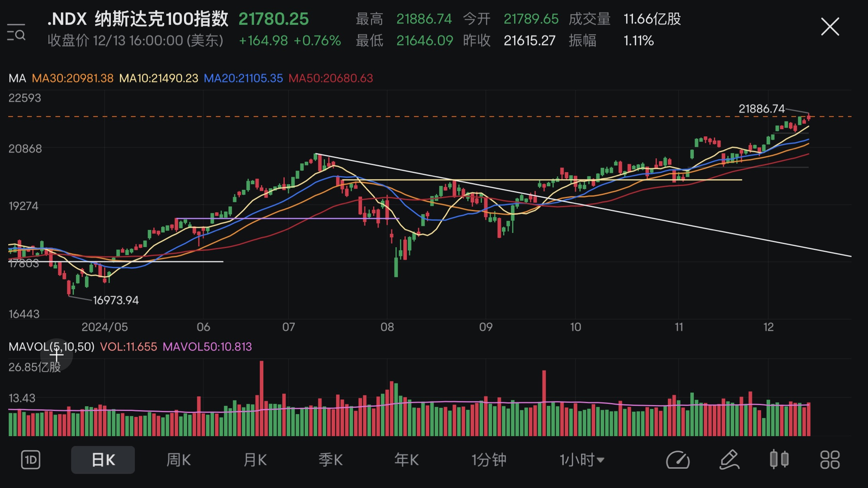Screen dimensions: 868x488
Task: Switch to the 周K weekly chart tab
Action: click(178, 460)
